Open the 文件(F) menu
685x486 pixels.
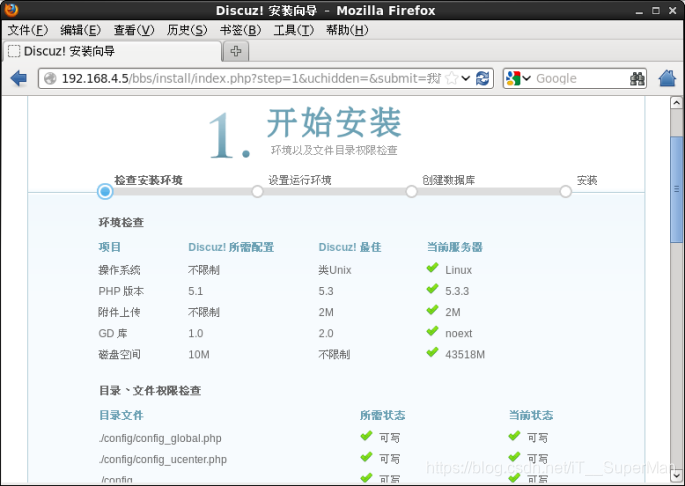point(28,30)
